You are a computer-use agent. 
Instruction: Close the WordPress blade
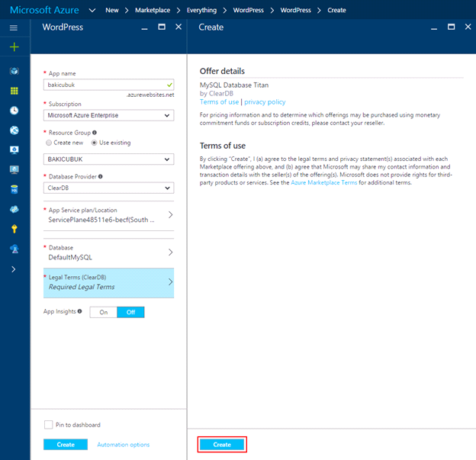pos(178,27)
